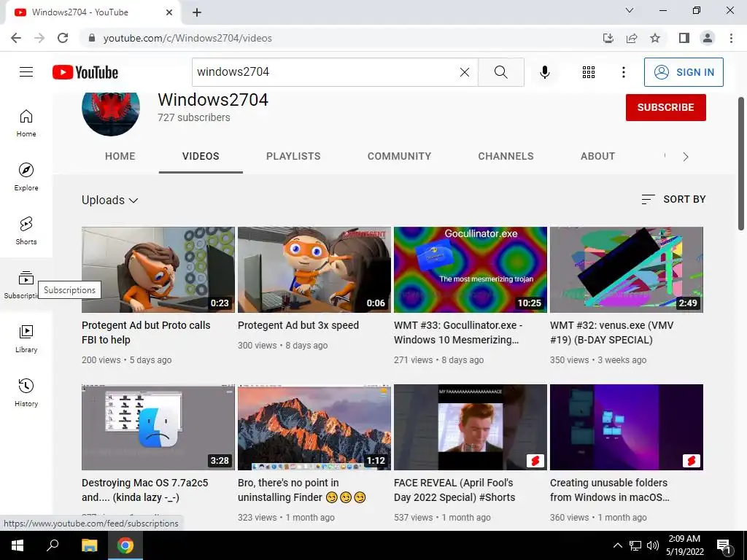Open Explore in the sidebar

tap(26, 176)
